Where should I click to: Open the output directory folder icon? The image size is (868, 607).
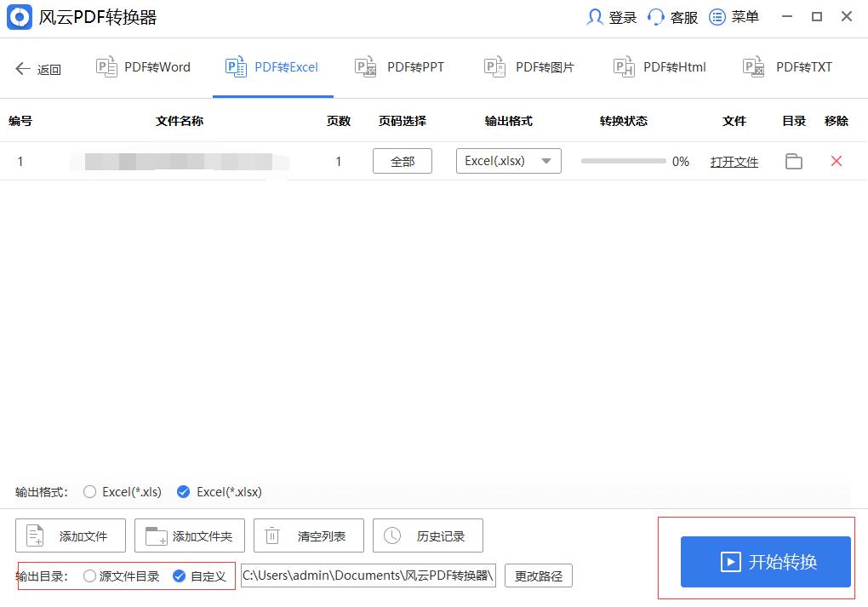pos(794,161)
